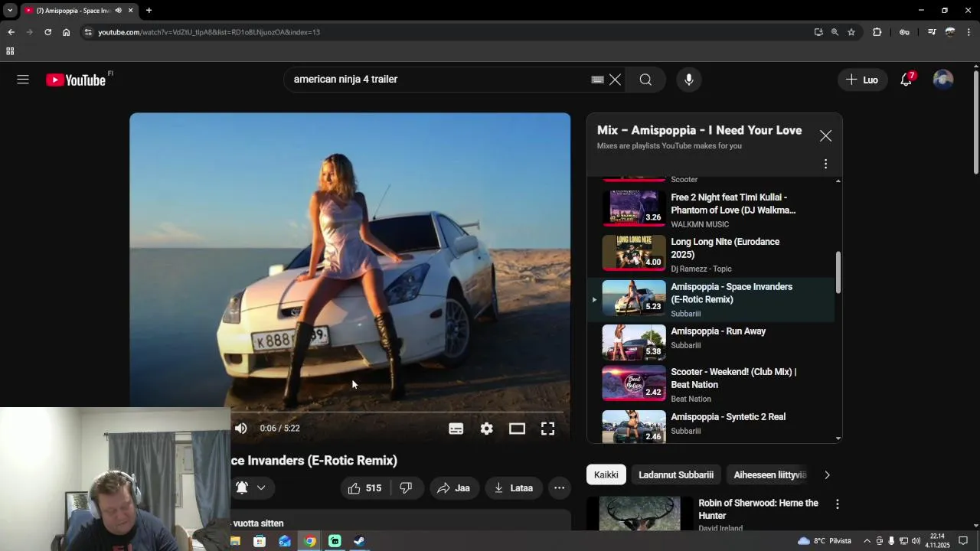Mute the video with the speaker icon

click(241, 429)
